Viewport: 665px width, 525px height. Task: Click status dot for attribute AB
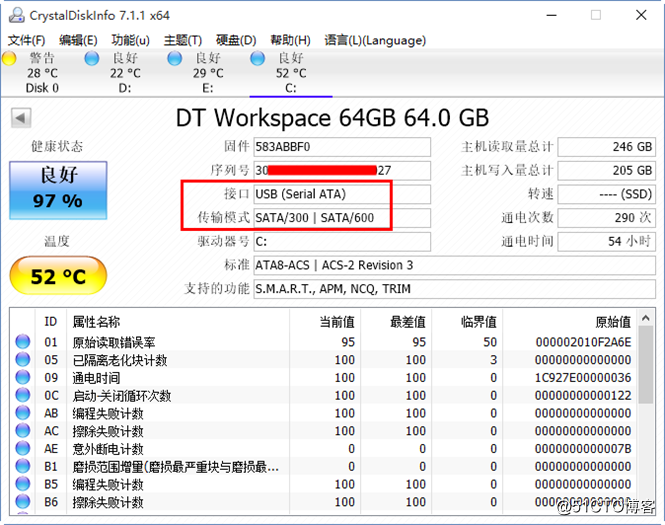coord(23,413)
